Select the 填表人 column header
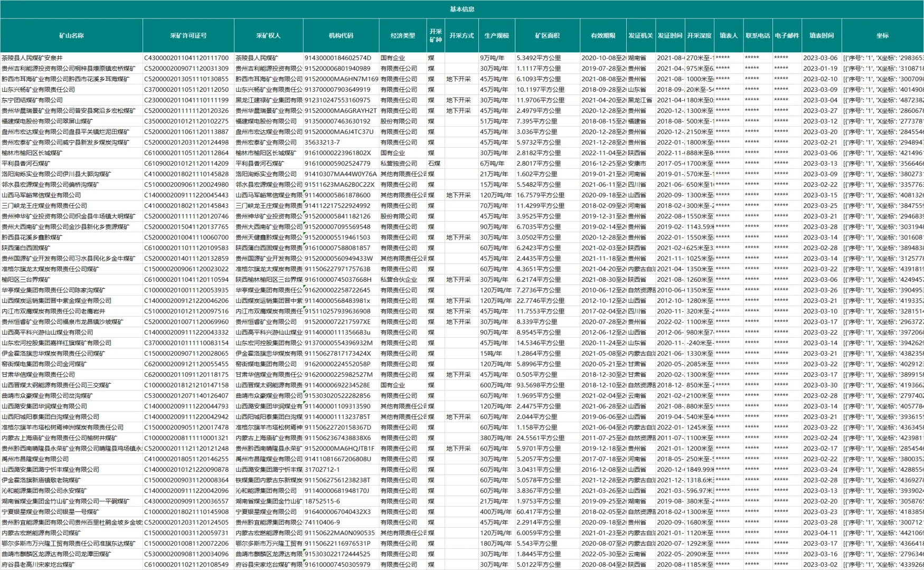The image size is (924, 570). coord(729,35)
